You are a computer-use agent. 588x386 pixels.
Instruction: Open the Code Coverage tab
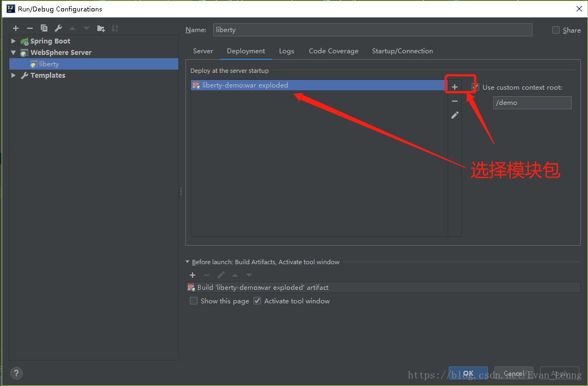click(333, 51)
